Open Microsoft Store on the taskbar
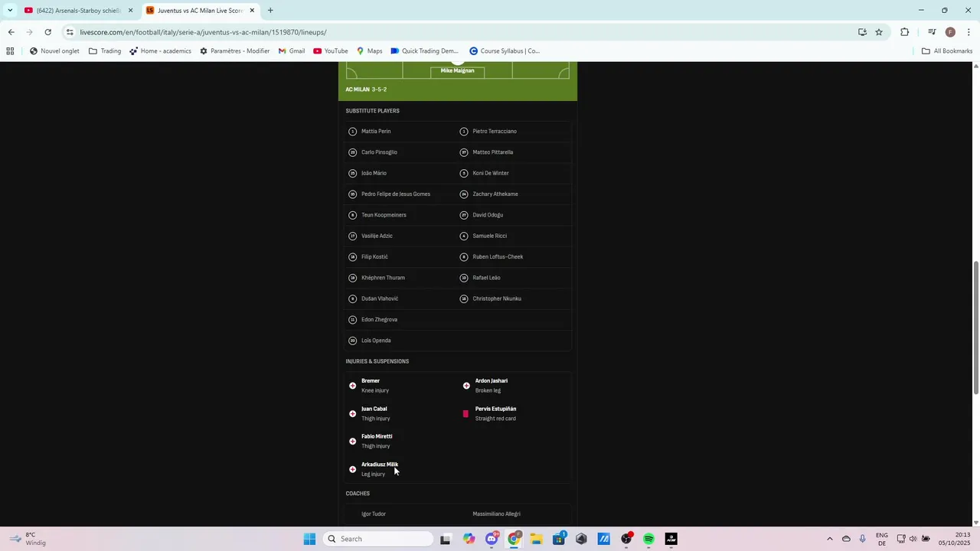The height and width of the screenshot is (551, 980). click(x=559, y=539)
